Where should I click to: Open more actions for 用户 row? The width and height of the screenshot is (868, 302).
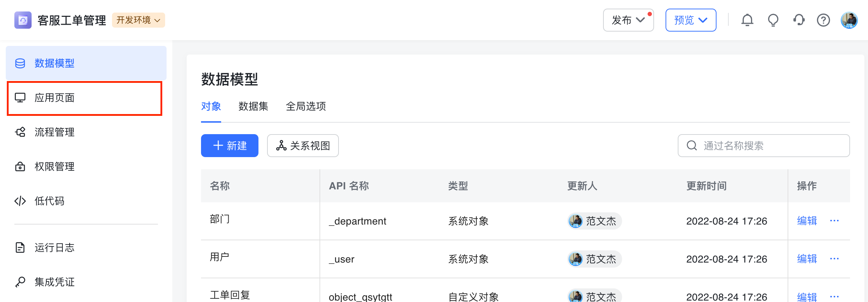pos(834,259)
